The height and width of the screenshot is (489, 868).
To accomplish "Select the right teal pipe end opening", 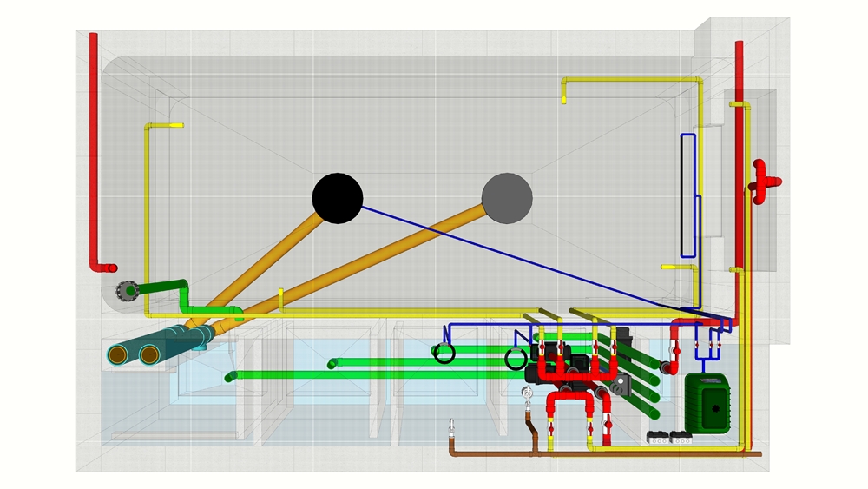I will click(x=149, y=354).
